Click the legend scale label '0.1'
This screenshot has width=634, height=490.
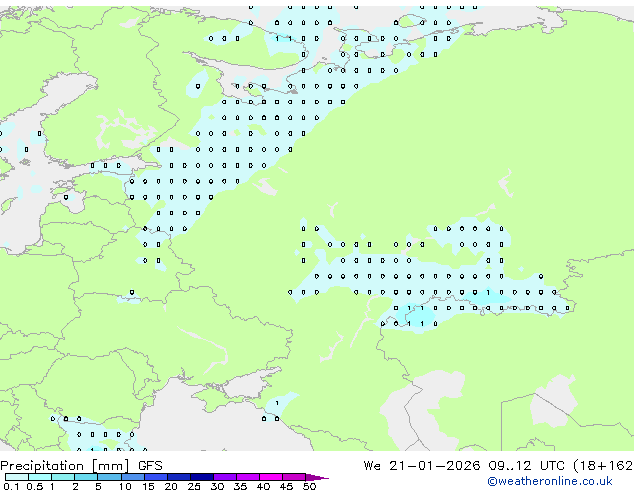point(11,486)
